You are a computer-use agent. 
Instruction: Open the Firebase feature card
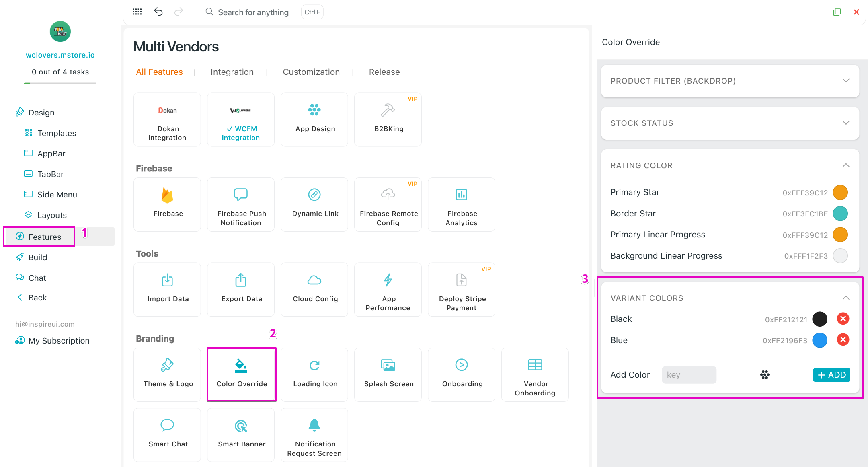point(167,204)
